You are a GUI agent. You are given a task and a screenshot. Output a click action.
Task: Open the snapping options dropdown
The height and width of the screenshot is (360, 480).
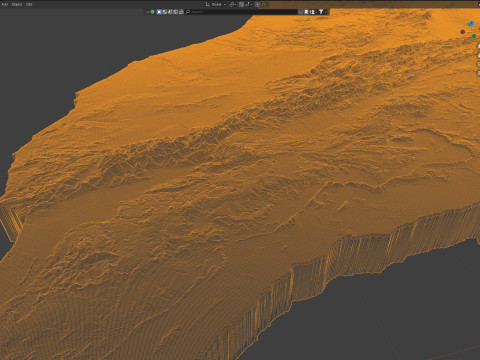tap(249, 5)
